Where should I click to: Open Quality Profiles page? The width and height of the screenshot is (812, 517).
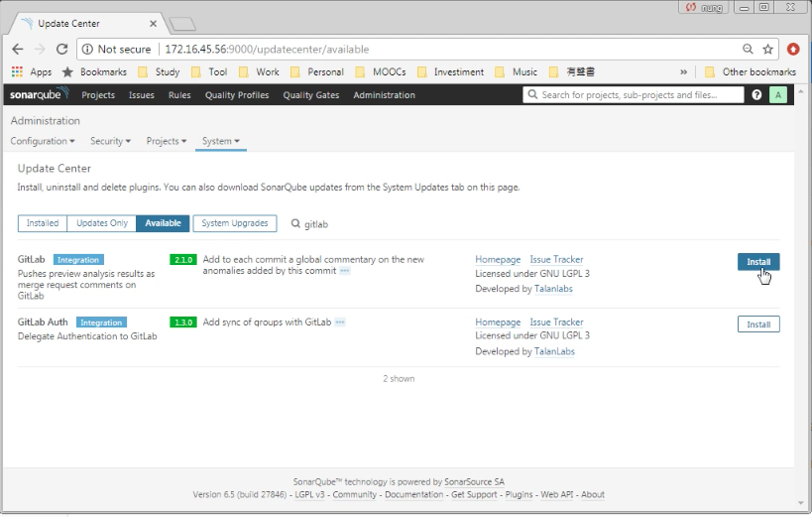(x=237, y=95)
